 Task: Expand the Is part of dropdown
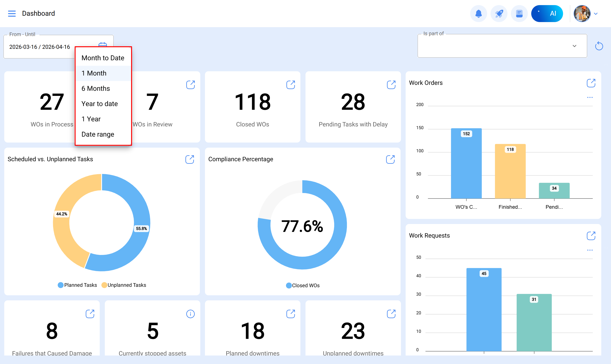pyautogui.click(x=575, y=46)
